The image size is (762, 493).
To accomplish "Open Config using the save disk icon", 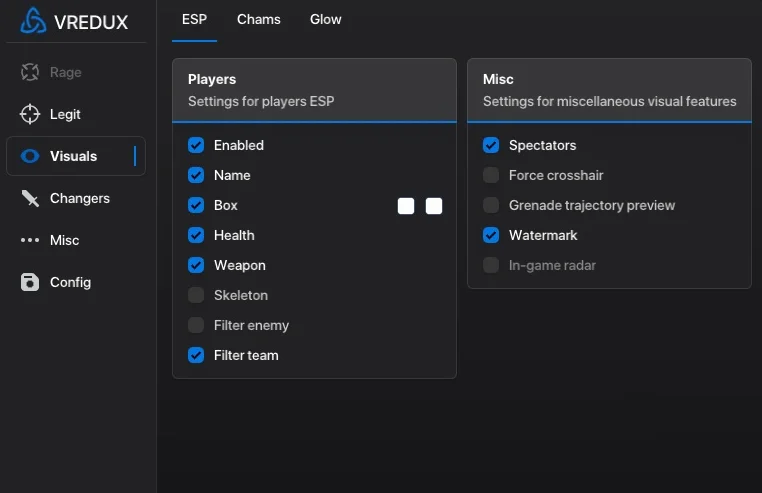I will (x=30, y=282).
